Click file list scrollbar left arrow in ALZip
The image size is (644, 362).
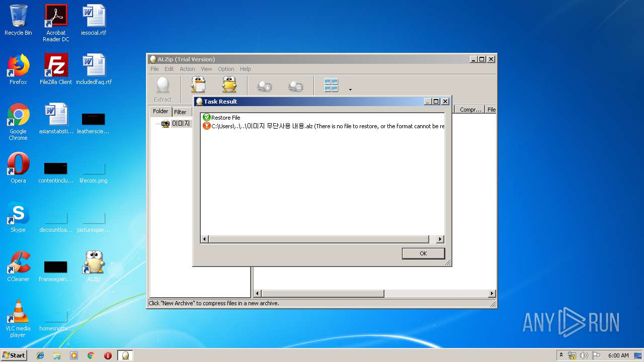pos(258,293)
